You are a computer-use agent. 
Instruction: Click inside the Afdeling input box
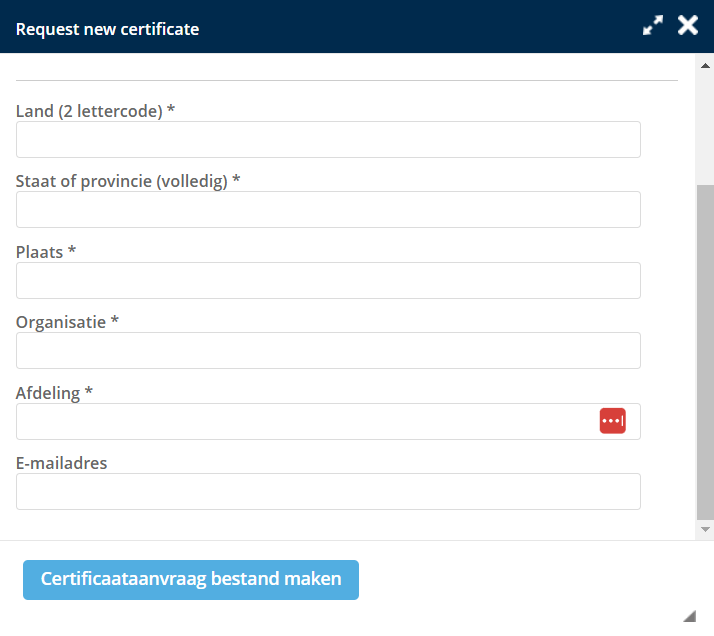[x=300, y=421]
